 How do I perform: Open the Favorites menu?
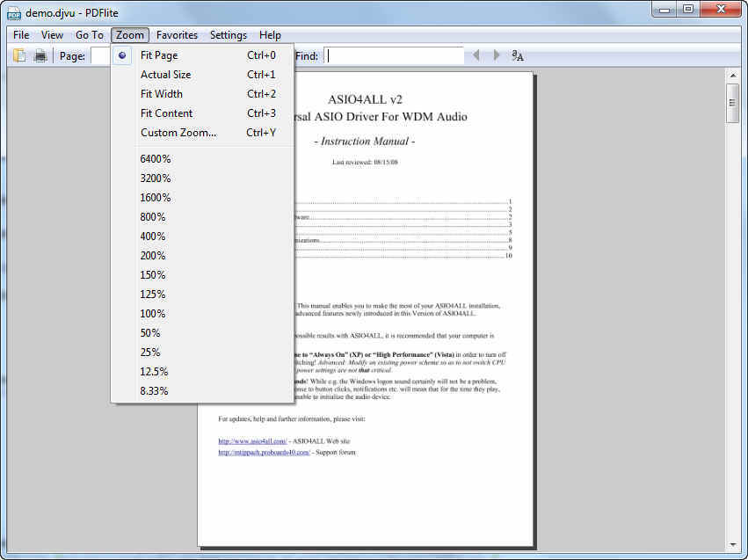(x=177, y=35)
